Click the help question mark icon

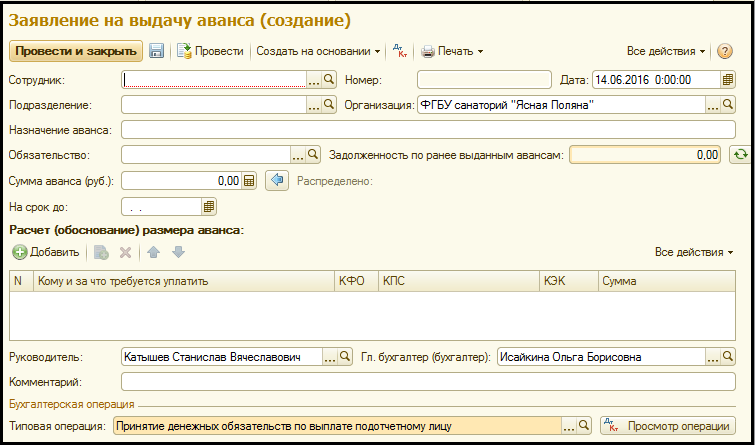point(725,51)
